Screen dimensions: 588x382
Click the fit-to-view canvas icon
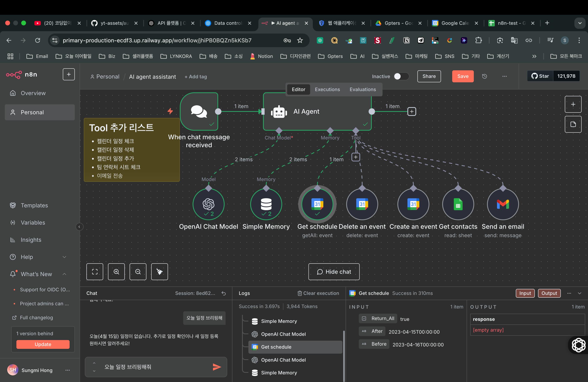pyautogui.click(x=95, y=272)
